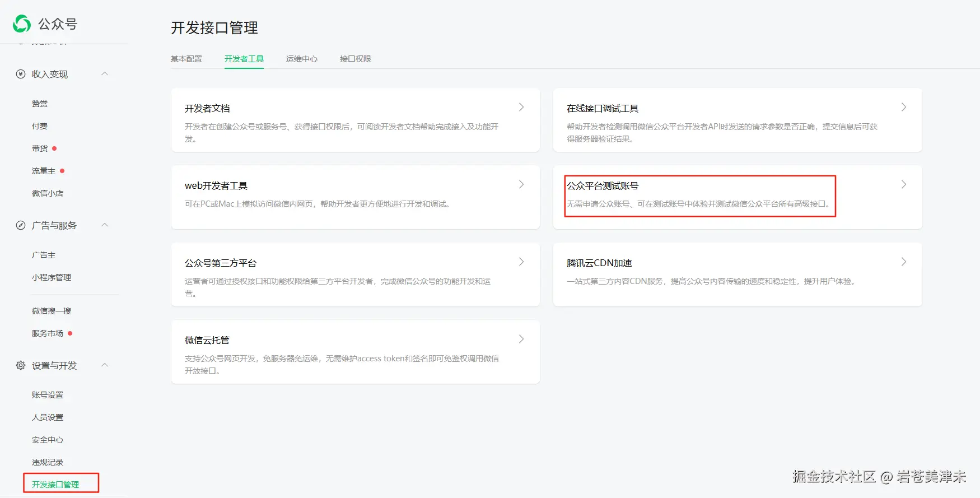Click the 腾讯云CDN加速 card title
This screenshot has width=980, height=498.
click(x=599, y=263)
